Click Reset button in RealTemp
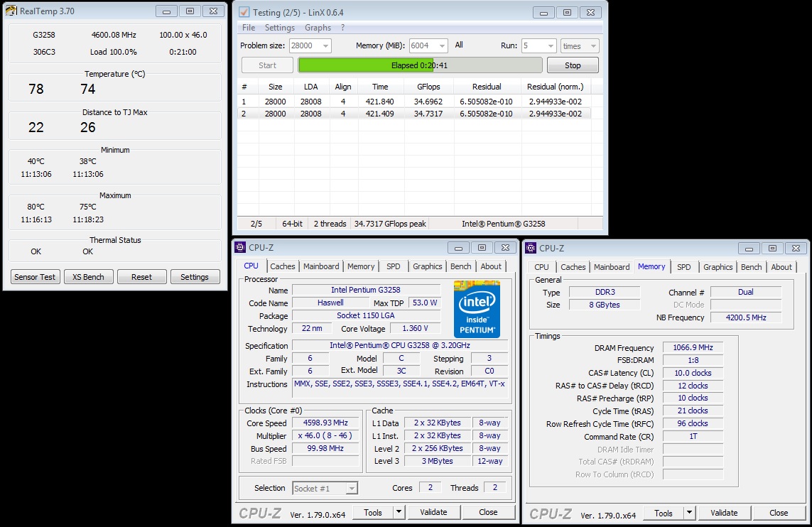812x527 pixels. click(x=141, y=277)
